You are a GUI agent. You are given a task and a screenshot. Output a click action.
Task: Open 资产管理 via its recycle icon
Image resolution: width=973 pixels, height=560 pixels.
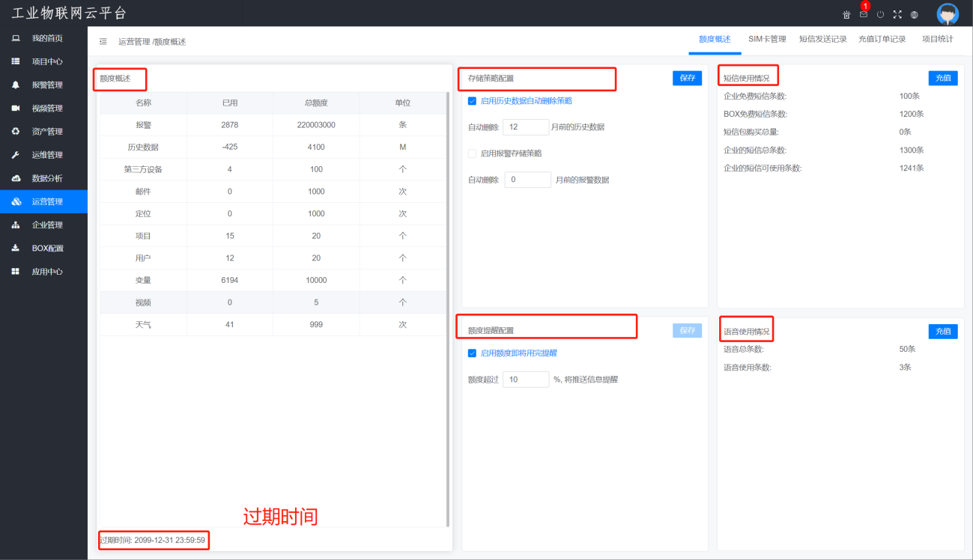(16, 131)
